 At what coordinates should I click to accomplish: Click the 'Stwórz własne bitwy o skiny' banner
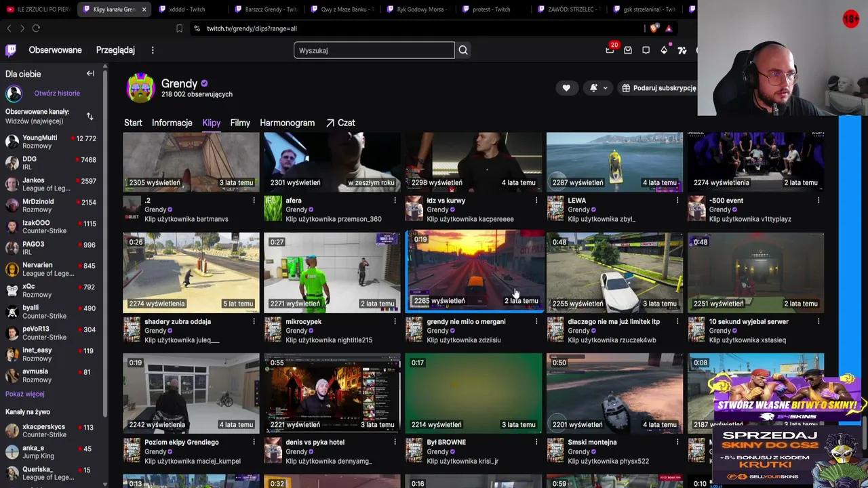click(787, 399)
